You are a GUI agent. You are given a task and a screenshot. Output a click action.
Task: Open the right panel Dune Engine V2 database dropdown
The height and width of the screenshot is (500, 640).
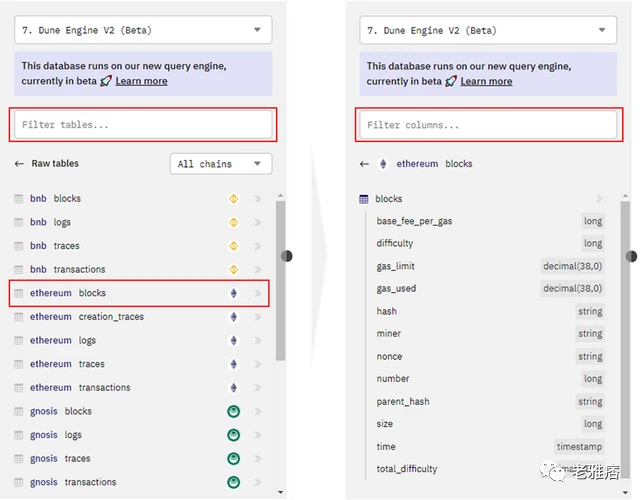point(488,30)
